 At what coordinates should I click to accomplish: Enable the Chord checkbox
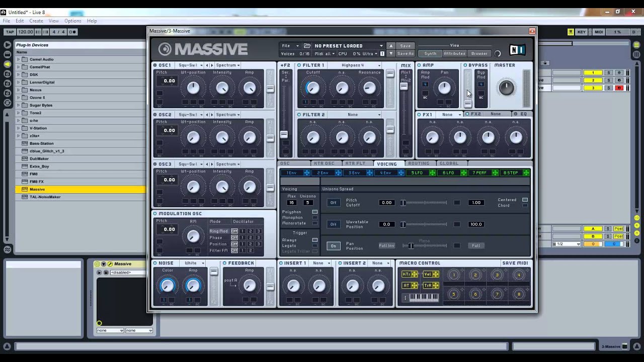pos(525,206)
